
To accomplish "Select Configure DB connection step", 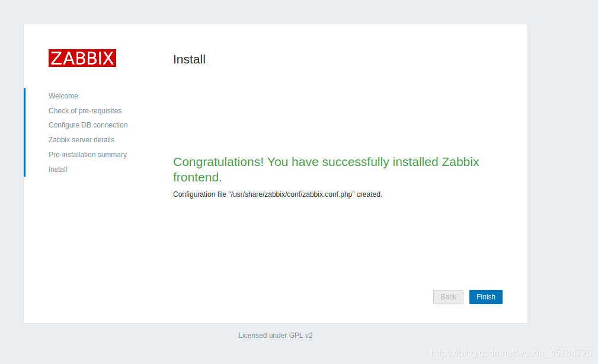I will [88, 124].
